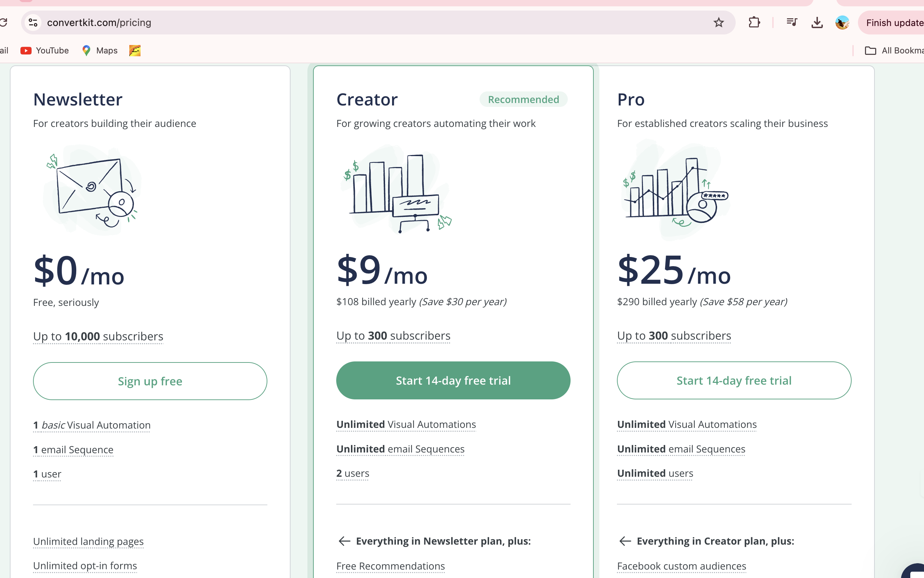Click the $25 /mo price
924x578 pixels.
point(674,270)
